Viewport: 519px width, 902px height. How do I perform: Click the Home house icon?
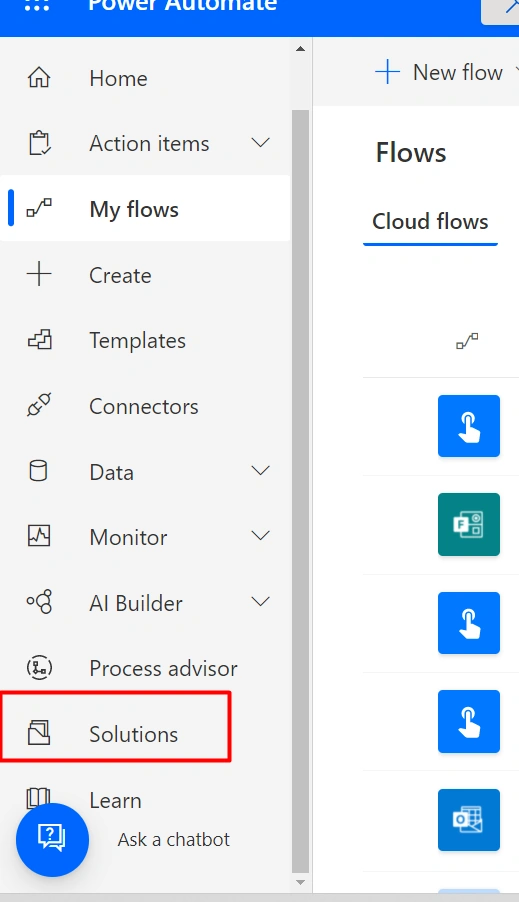tap(39, 78)
